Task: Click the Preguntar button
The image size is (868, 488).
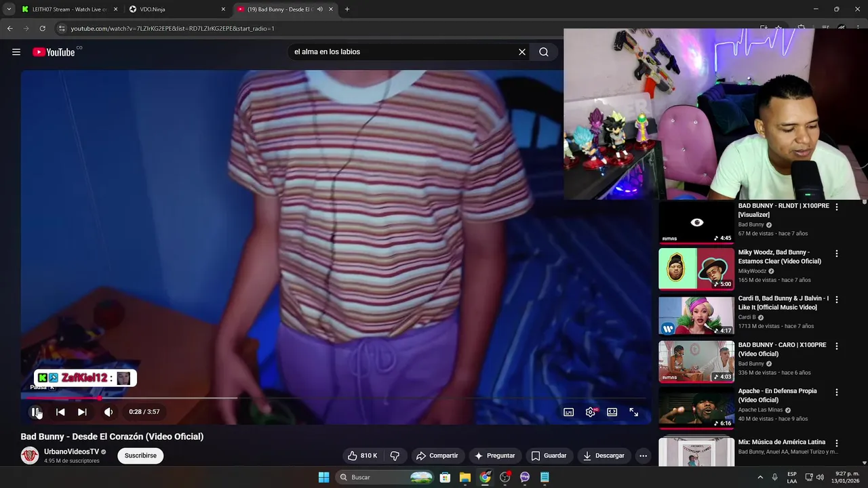Action: coord(495,455)
